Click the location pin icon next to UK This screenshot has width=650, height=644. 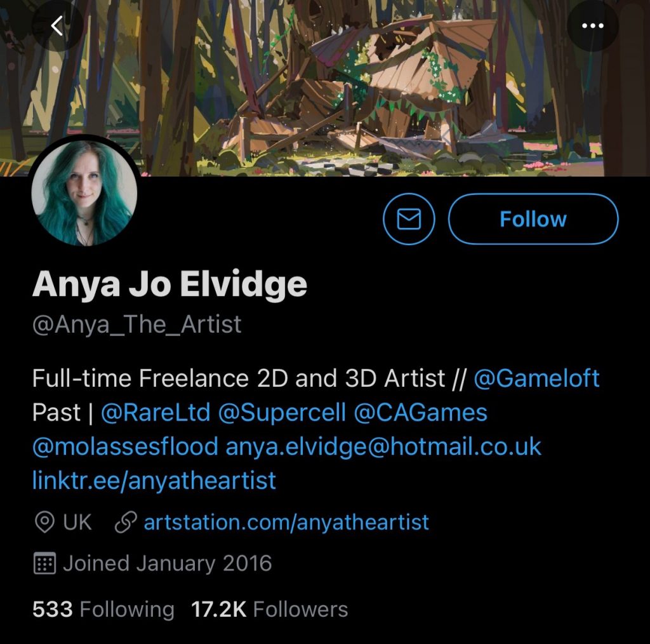click(43, 522)
